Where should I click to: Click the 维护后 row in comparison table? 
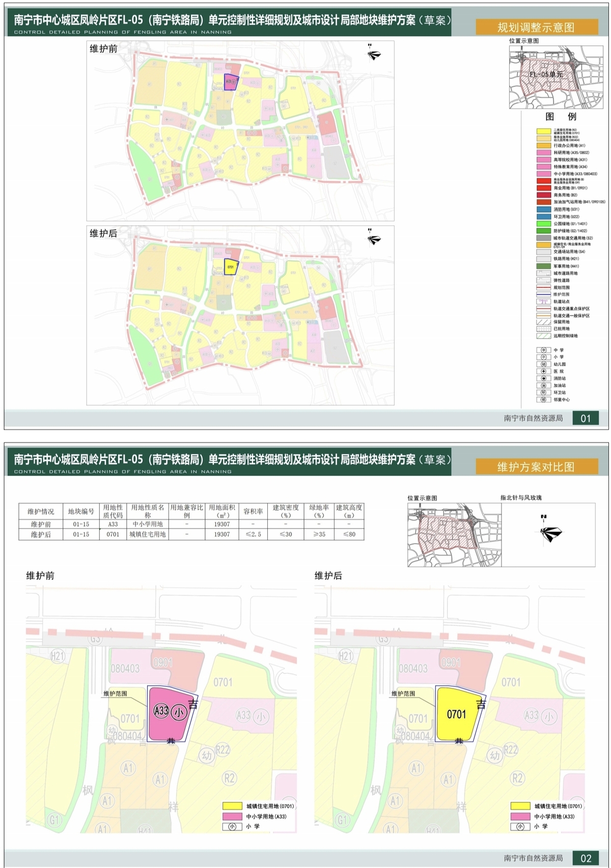click(x=191, y=535)
